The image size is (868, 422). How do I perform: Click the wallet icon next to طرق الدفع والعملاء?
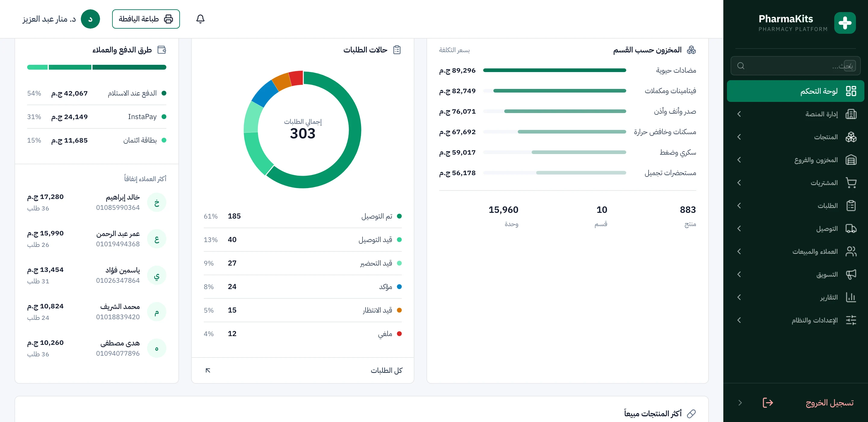pyautogui.click(x=162, y=50)
